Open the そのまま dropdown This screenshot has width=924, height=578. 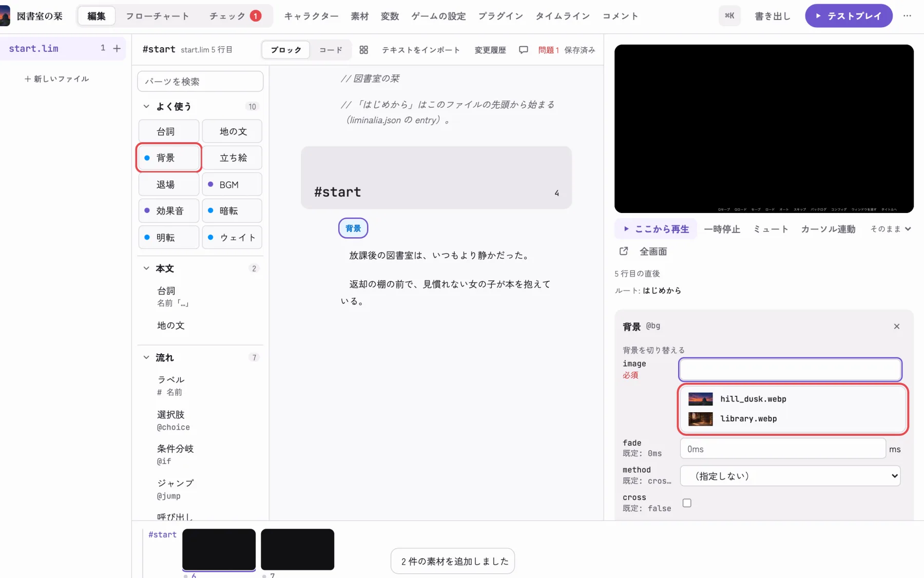891,229
